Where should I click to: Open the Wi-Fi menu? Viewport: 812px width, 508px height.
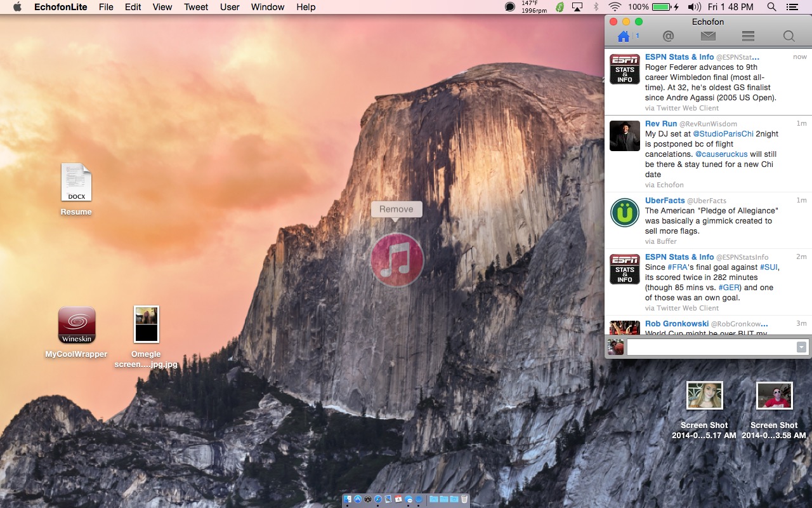click(x=615, y=7)
